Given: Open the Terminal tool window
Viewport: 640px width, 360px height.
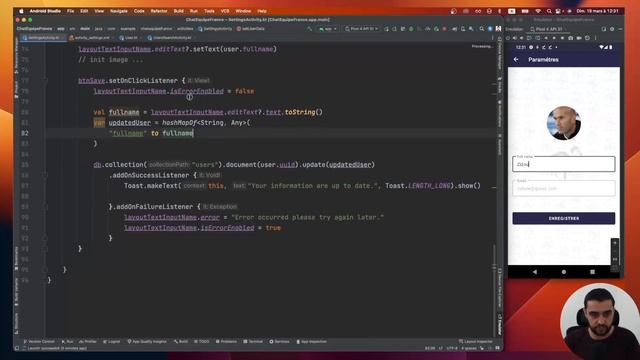Looking at the screenshot, I should [253, 342].
